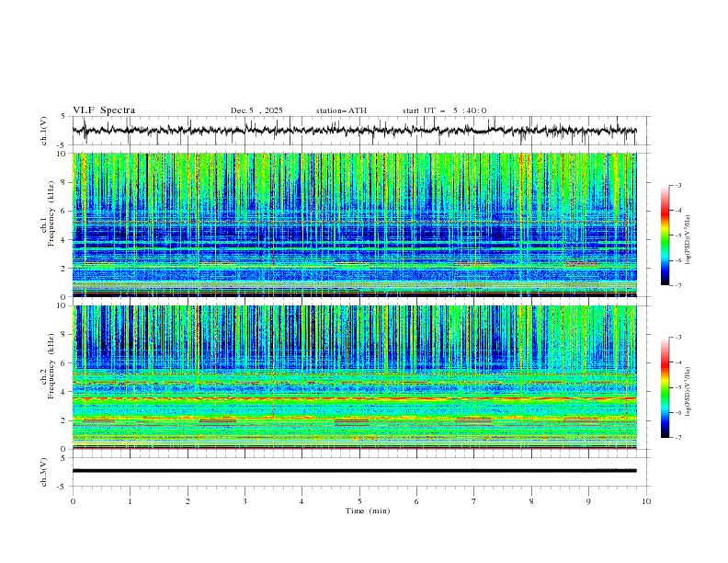Click the "Time (min)" axis title
The width and height of the screenshot is (728, 563).
coord(368,511)
